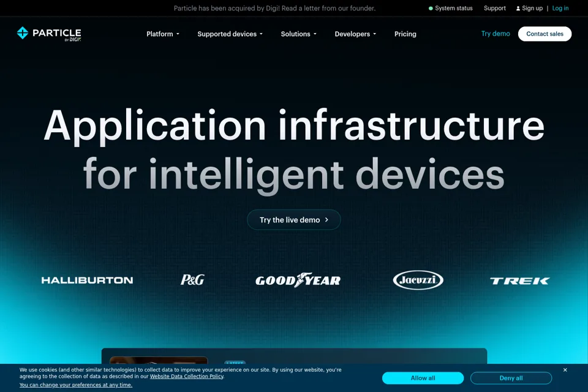
Task: Click the Sign up link
Action: tap(532, 8)
